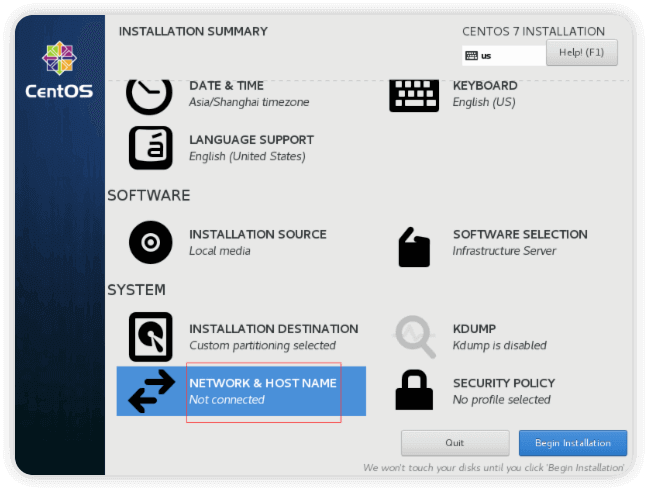This screenshot has height=490, width=647.
Task: Switch keyboard layout using us indicator
Action: click(x=503, y=56)
